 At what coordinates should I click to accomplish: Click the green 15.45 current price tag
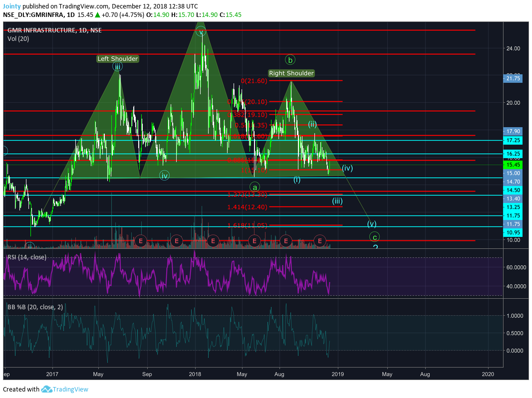(513, 165)
